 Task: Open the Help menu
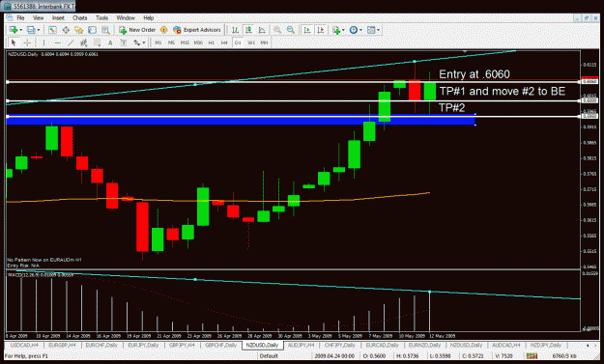[149, 18]
